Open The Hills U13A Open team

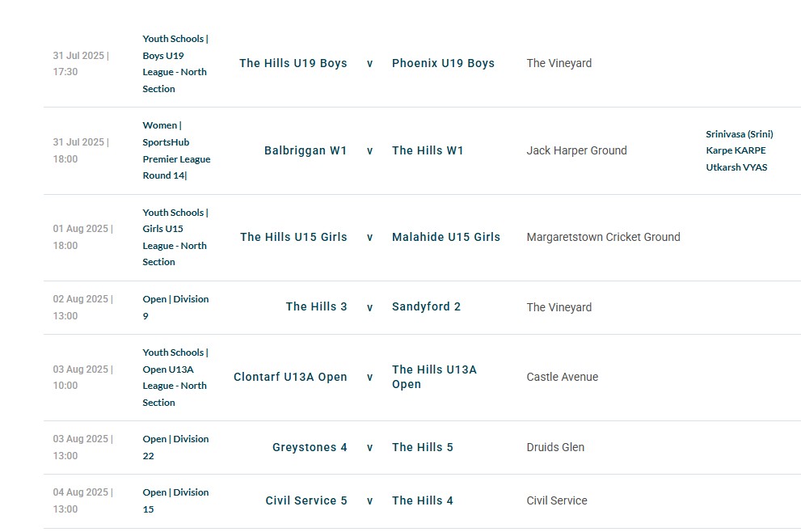click(434, 377)
